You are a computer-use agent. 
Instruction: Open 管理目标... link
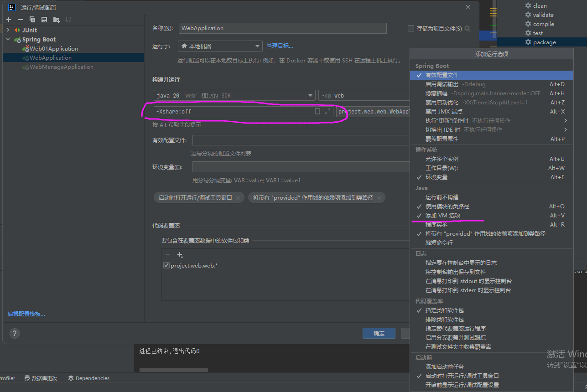click(280, 46)
